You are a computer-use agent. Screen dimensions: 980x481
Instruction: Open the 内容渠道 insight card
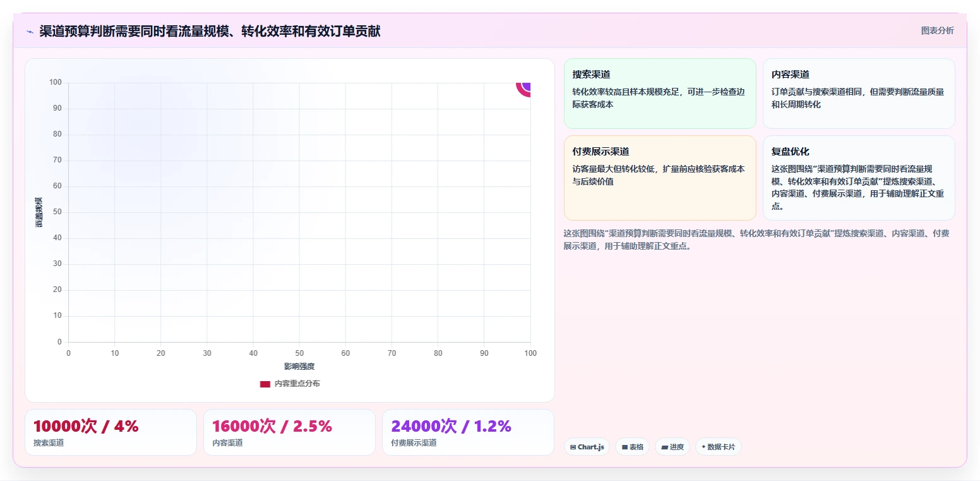pyautogui.click(x=859, y=94)
